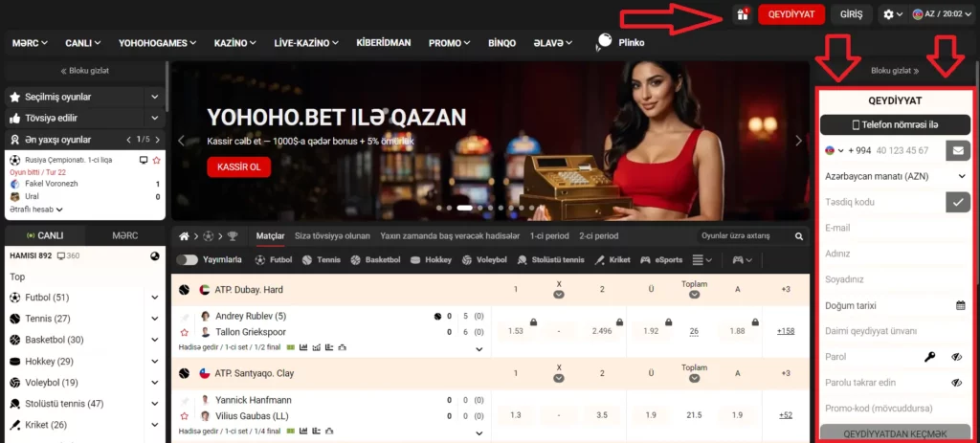Expand Tövsiyə edilir section
Image resolution: width=980 pixels, height=443 pixels.
155,118
